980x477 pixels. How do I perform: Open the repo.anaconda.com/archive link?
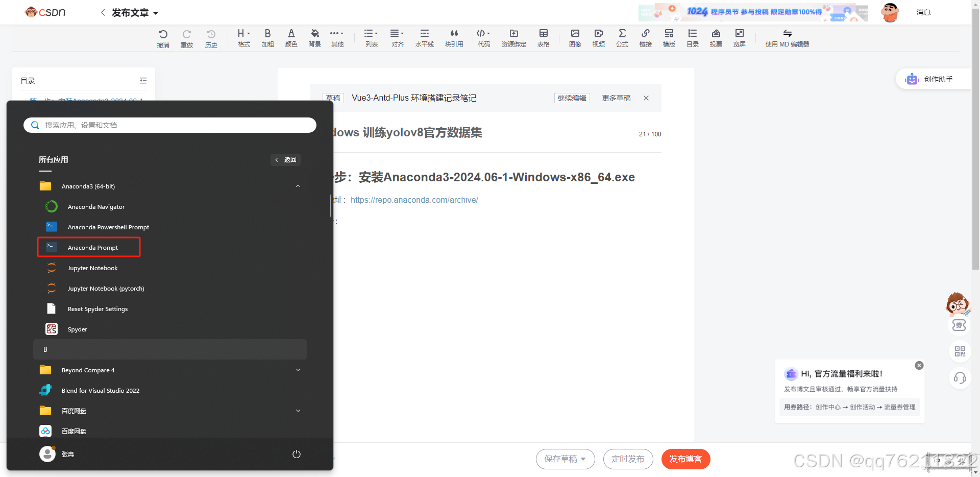pos(414,200)
